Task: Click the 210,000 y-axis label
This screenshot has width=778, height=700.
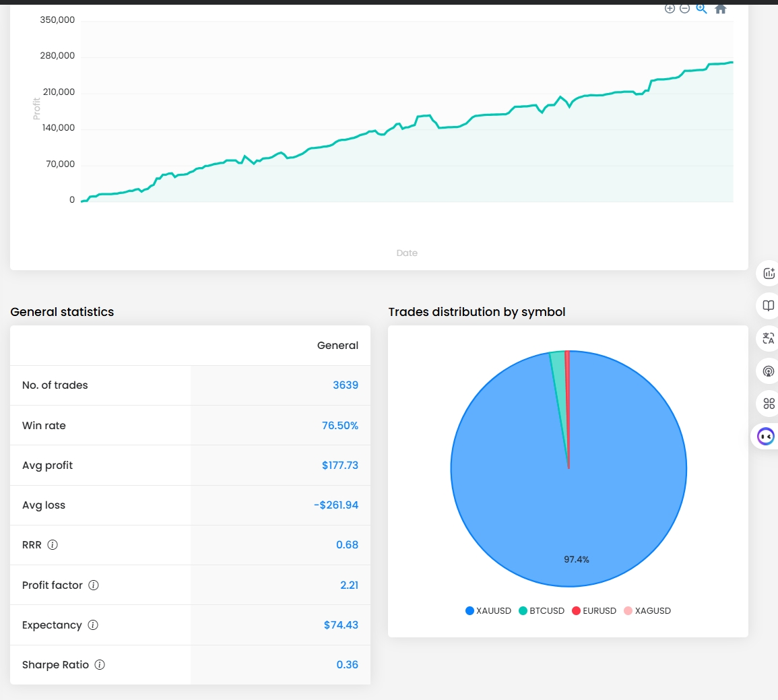Action: tap(59, 92)
